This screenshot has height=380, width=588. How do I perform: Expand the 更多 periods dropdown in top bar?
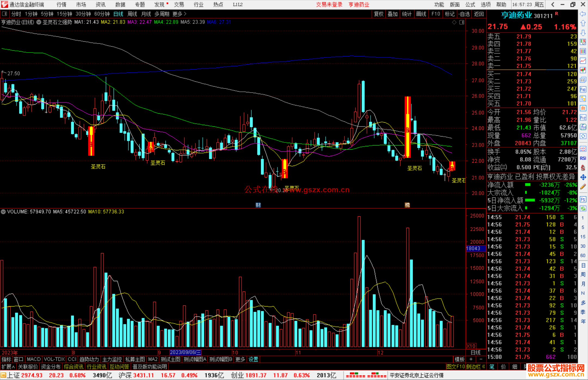pyautogui.click(x=179, y=14)
